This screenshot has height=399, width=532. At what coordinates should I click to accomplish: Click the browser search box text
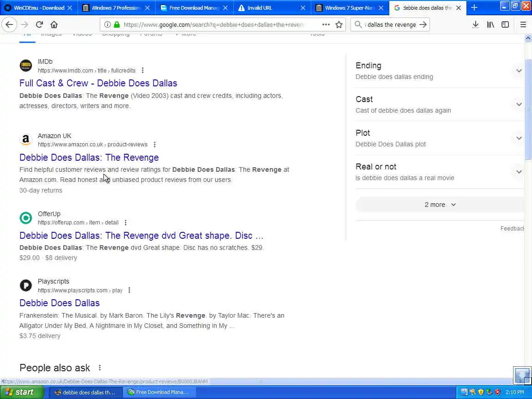click(x=390, y=24)
